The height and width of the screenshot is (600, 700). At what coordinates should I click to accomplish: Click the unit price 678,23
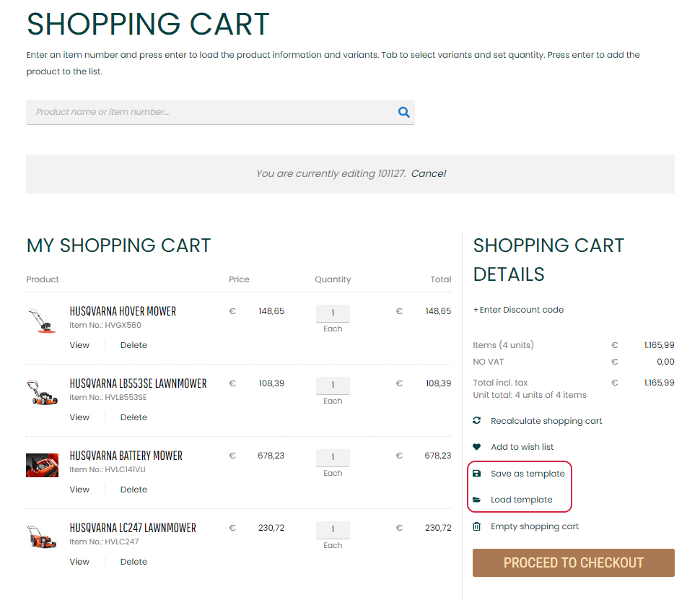[271, 456]
